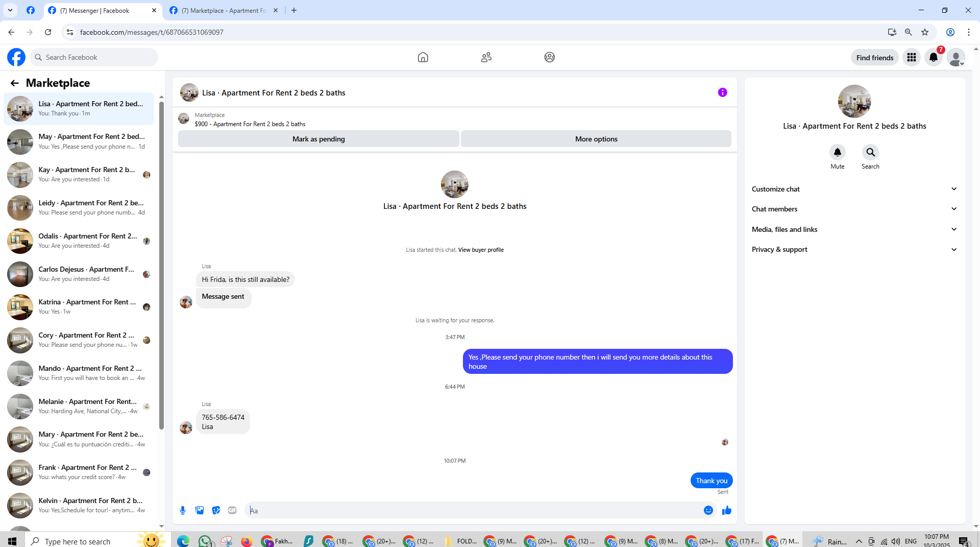The width and height of the screenshot is (980, 547).
Task: Open the Windows notification center icon
Action: click(x=964, y=541)
